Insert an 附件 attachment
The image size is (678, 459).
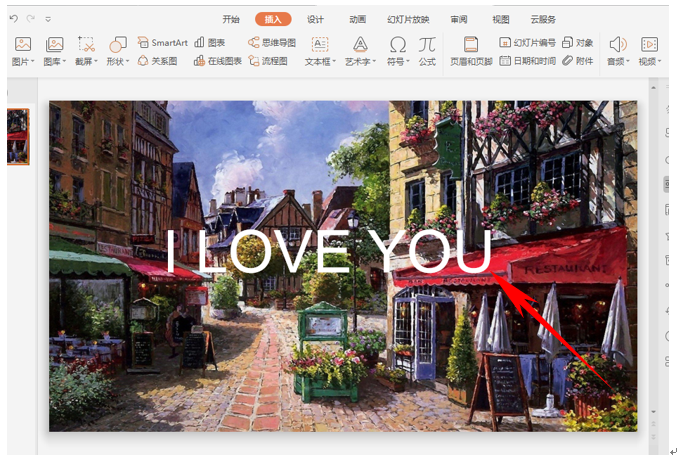578,61
